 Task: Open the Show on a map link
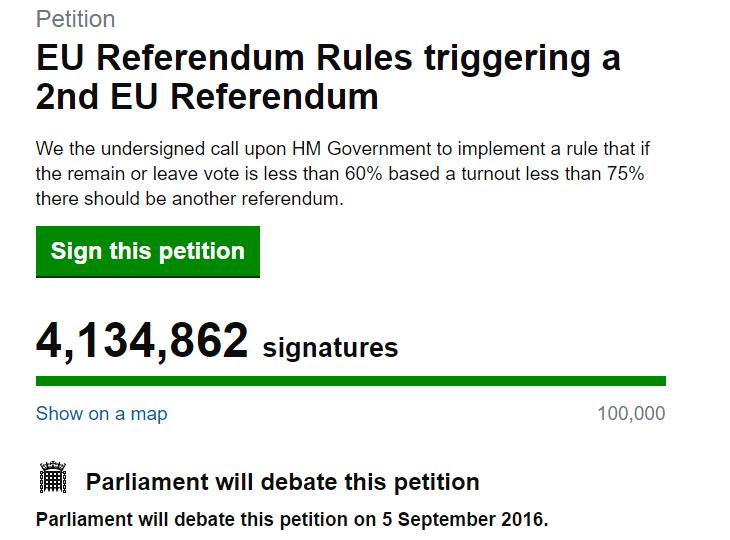101,413
